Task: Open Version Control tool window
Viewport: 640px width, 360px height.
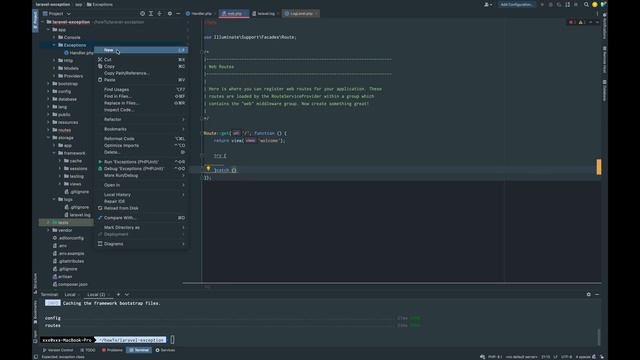Action: pyautogui.click(x=58, y=350)
